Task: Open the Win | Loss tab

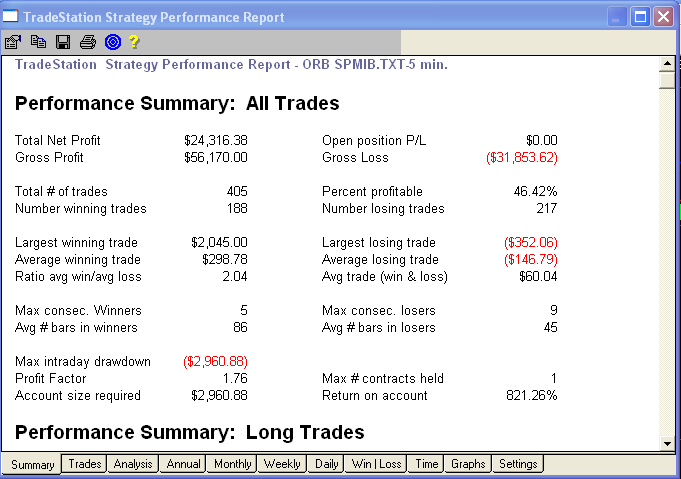Action: pyautogui.click(x=376, y=464)
